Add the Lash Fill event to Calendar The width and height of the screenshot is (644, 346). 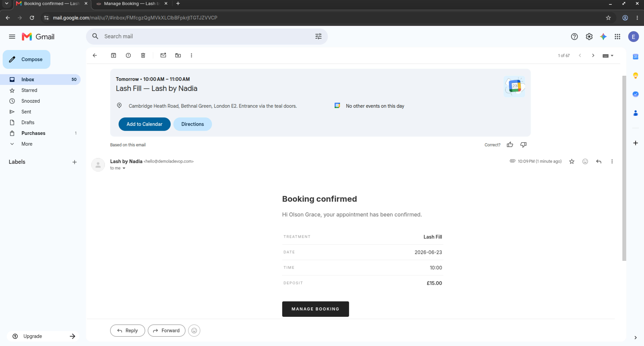point(144,124)
